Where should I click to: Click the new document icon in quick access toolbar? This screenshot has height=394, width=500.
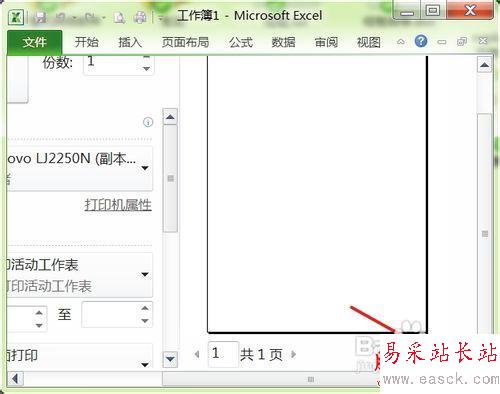119,17
